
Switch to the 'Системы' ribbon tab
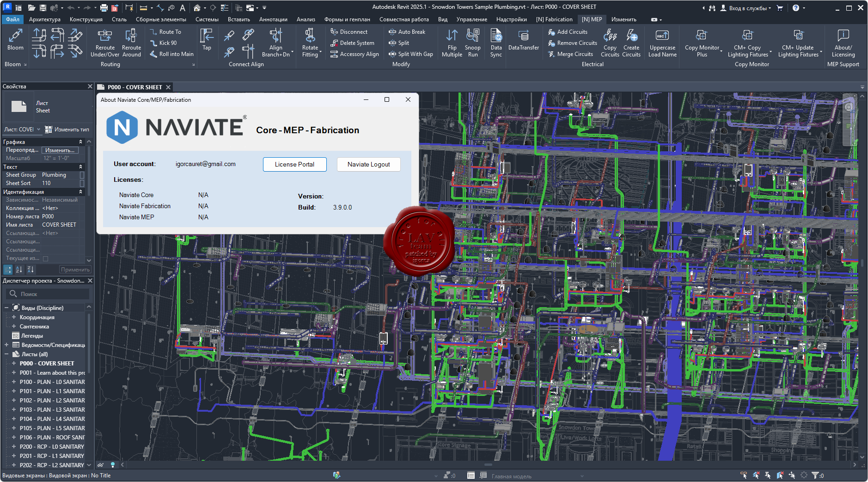point(207,19)
